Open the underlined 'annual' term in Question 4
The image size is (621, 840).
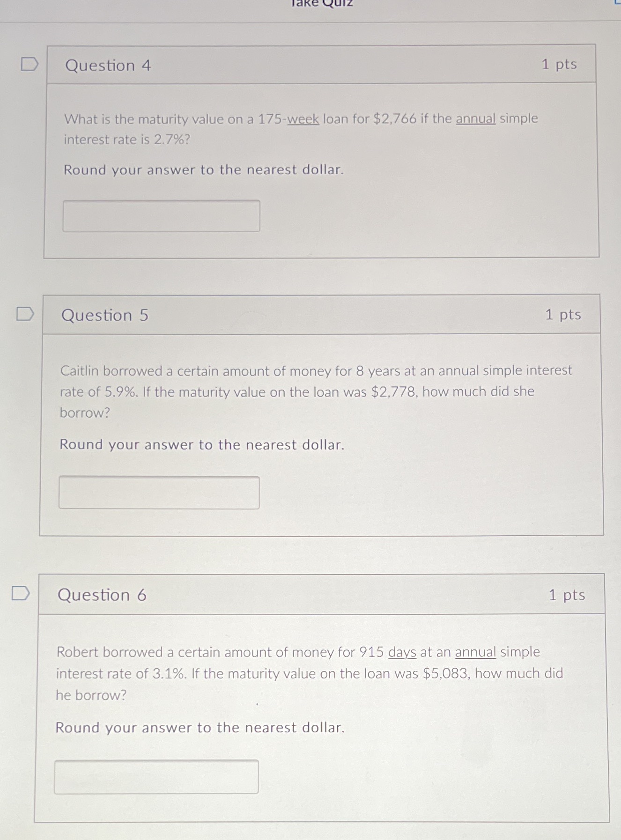pyautogui.click(x=475, y=119)
